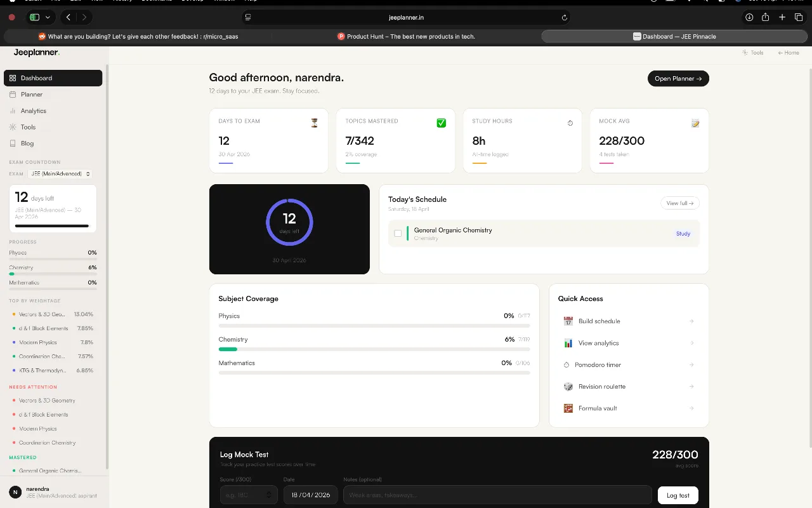Focus the Score input field
Screen dimensions: 812x508
[x=249, y=495]
